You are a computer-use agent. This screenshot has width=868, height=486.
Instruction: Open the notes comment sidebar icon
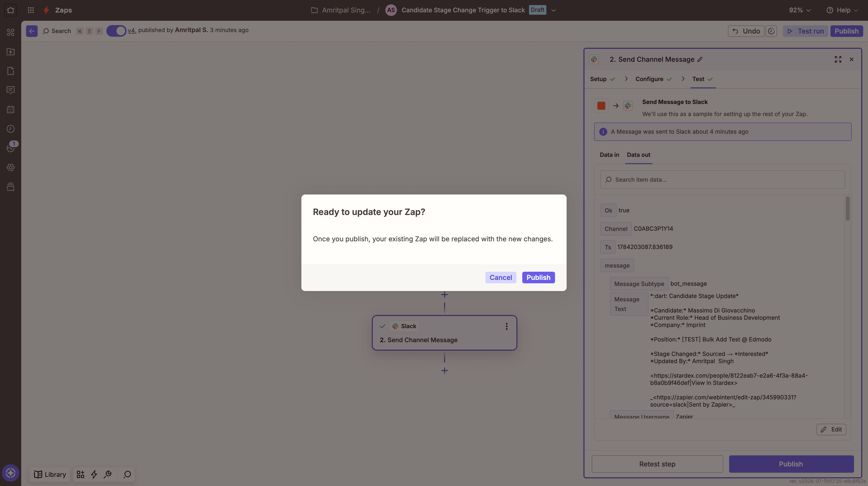[x=10, y=90]
